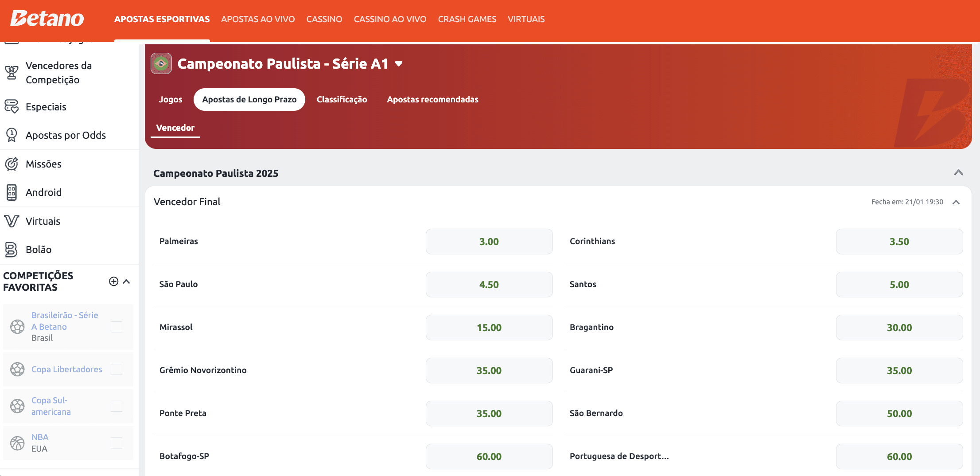The width and height of the screenshot is (980, 476).
Task: Bet on Santos at 5.00
Action: [899, 285]
